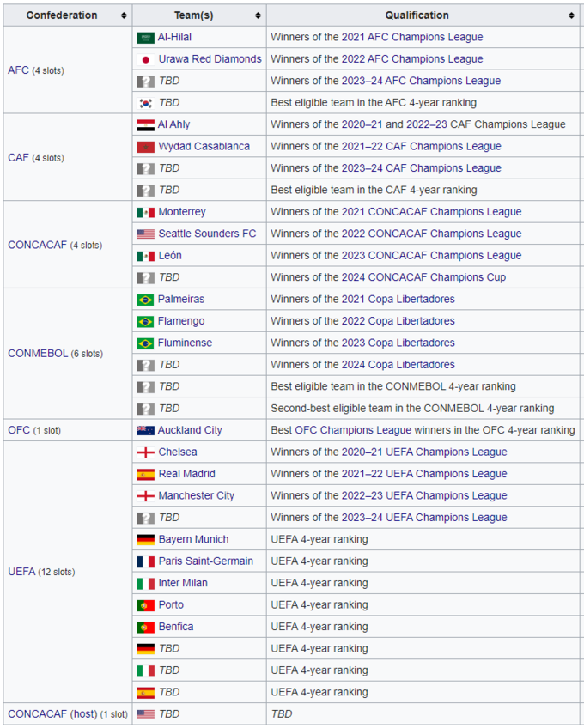The width and height of the screenshot is (584, 728).
Task: Click the Portugal flag next to Benfica
Action: point(145,627)
